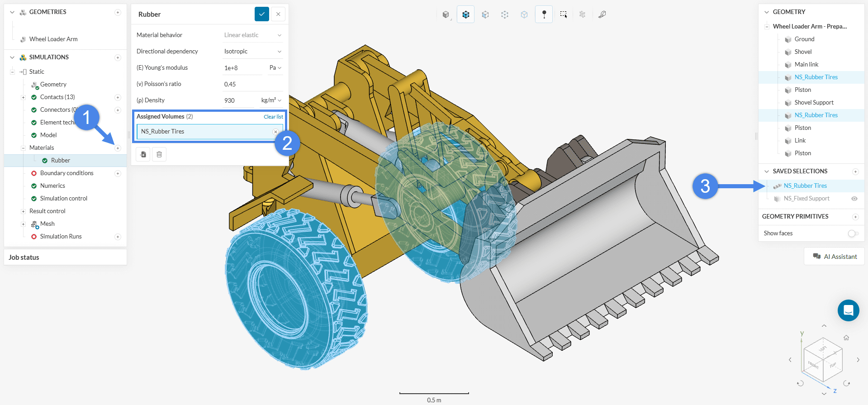Image resolution: width=868 pixels, height=405 pixels.
Task: Collapse the SAVED SELECTIONS section
Action: pyautogui.click(x=766, y=172)
